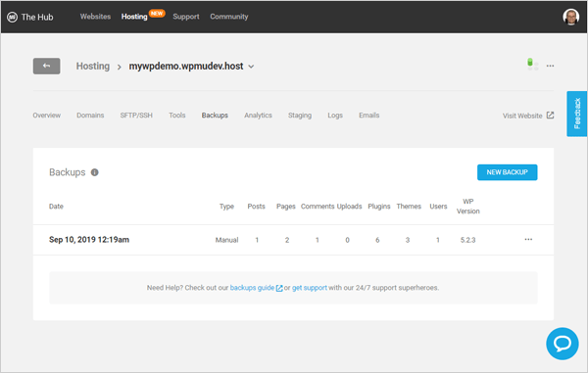Viewport: 588px width, 373px height.
Task: Click the Posts column header
Action: click(x=256, y=207)
